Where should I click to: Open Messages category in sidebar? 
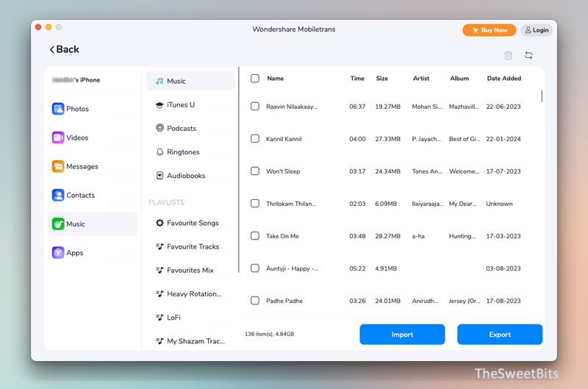coord(93,166)
